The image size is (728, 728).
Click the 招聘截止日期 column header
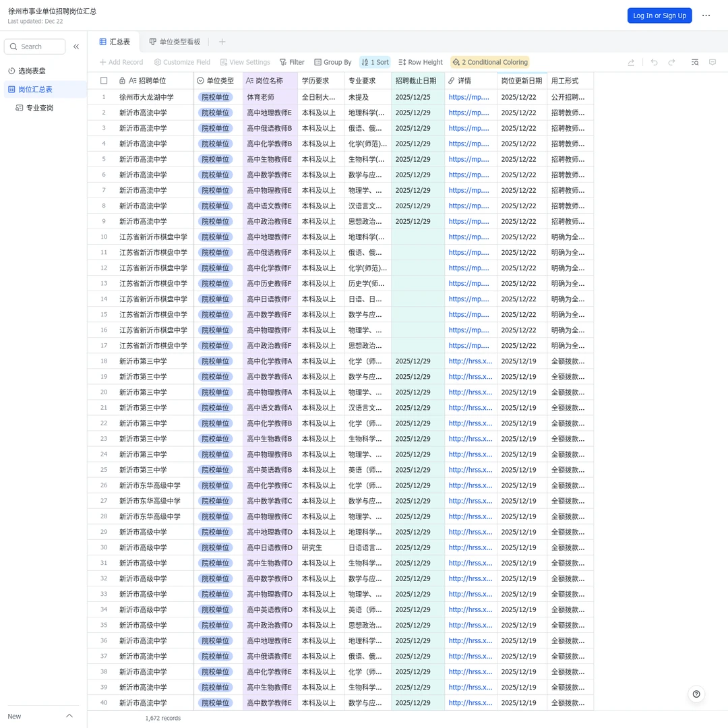coord(418,81)
